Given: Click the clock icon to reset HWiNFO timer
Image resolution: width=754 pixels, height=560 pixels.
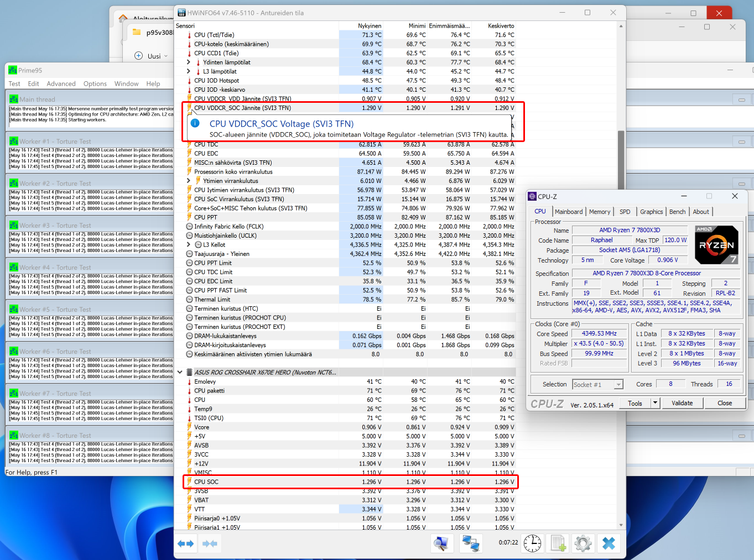Looking at the screenshot, I should pos(533,543).
